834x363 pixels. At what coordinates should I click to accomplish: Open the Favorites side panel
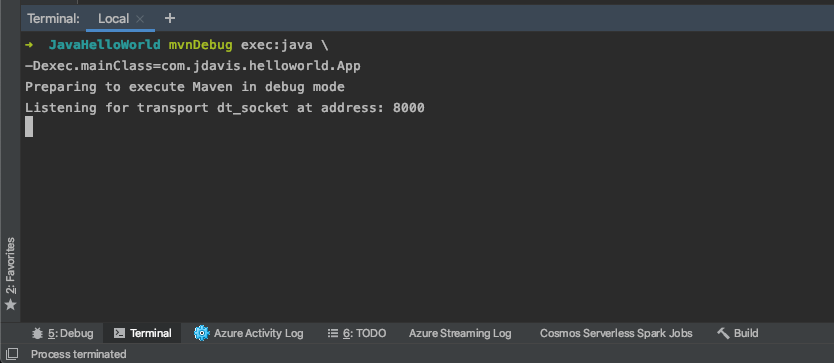[x=10, y=274]
